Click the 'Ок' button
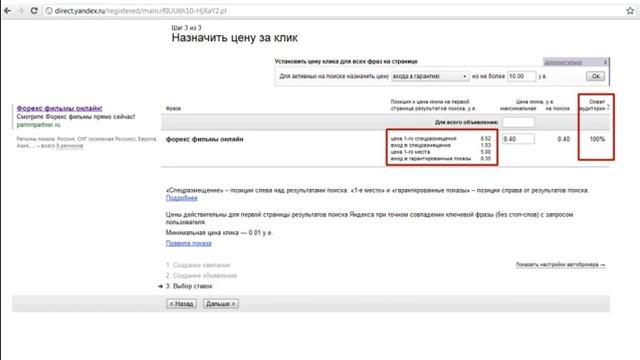Image resolution: width=640 pixels, height=360 pixels. (x=596, y=76)
